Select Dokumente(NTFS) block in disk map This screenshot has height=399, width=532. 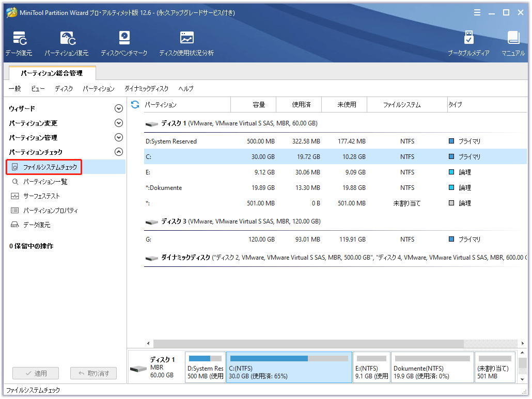pyautogui.click(x=432, y=367)
